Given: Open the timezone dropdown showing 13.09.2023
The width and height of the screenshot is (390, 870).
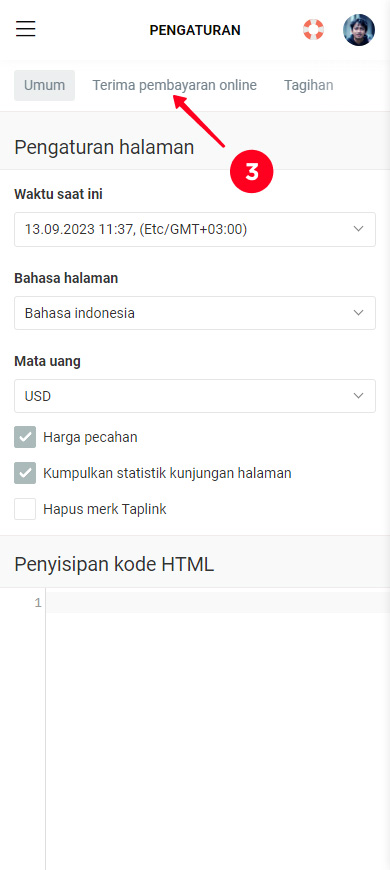Looking at the screenshot, I should [x=195, y=229].
